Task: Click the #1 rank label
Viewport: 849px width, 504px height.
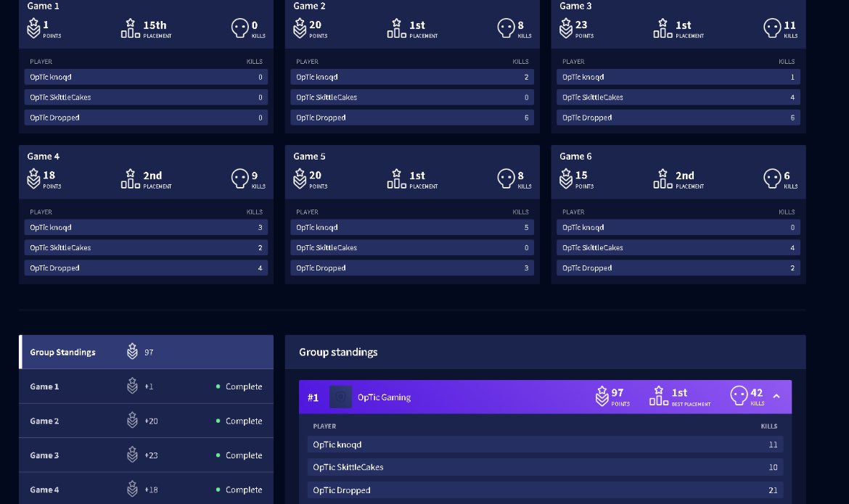Action: [x=313, y=397]
